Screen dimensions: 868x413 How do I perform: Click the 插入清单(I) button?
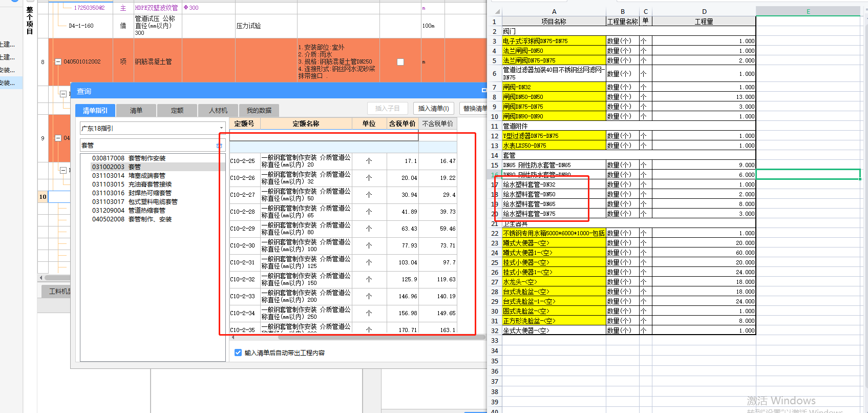[433, 109]
